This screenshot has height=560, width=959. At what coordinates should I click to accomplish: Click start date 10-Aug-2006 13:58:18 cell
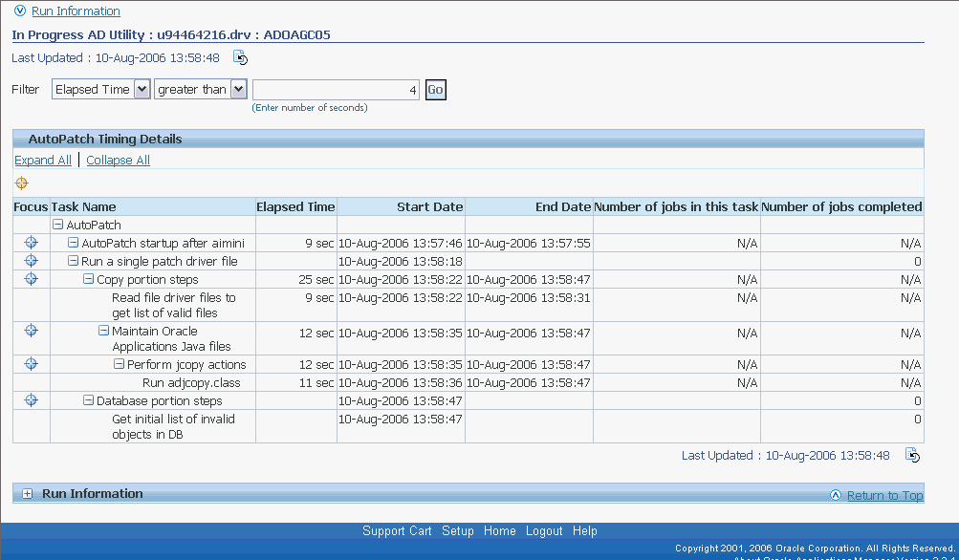(401, 261)
